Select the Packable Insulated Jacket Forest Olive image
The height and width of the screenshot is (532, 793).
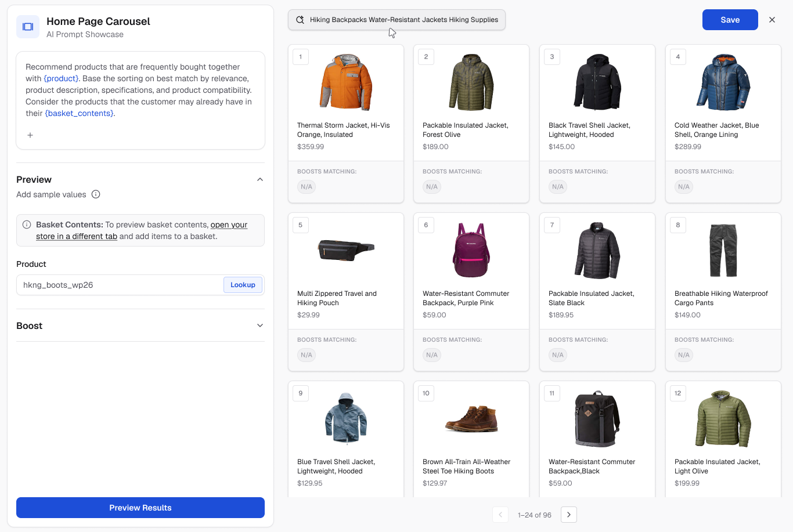471,82
